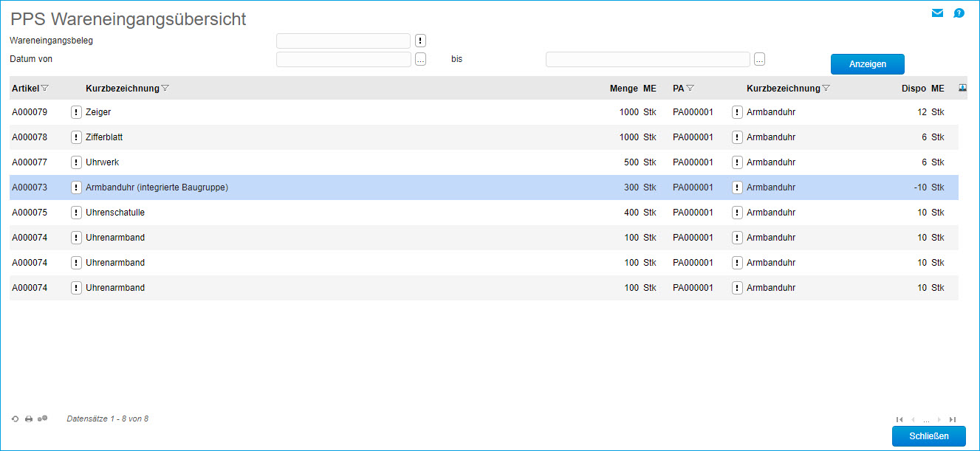This screenshot has width=980, height=451.
Task: Go to the last page of records
Action: pyautogui.click(x=953, y=419)
